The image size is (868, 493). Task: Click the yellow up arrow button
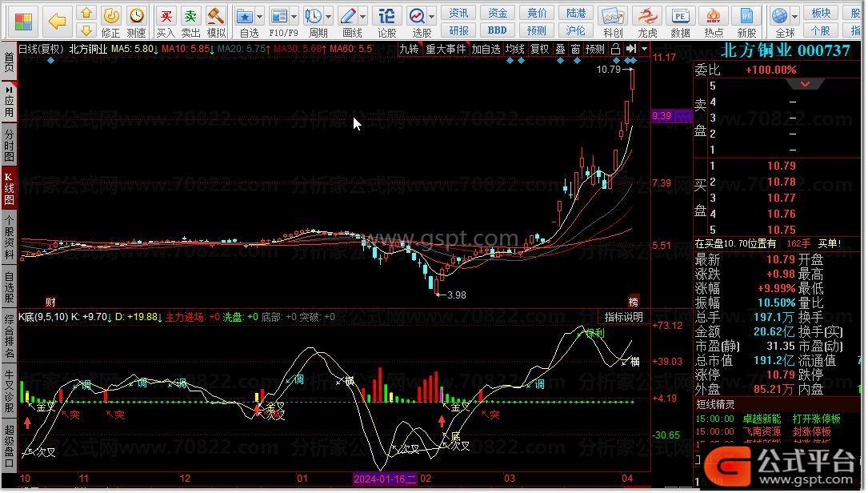tap(86, 12)
